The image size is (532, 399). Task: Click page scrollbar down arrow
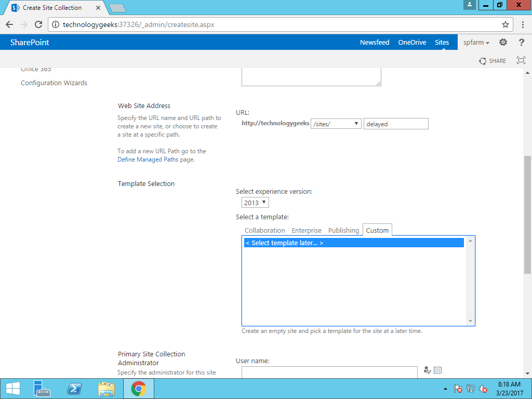coord(528,374)
